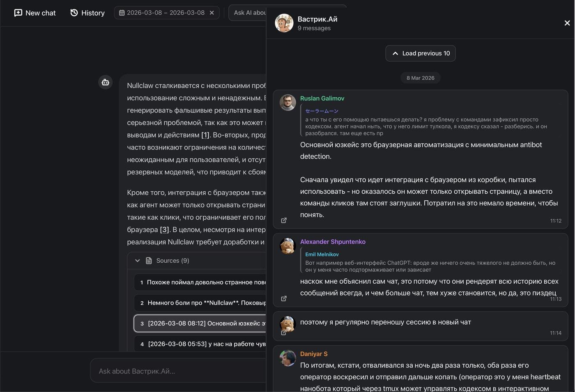Open the date range calendar picker
Screen dimensions: 575x392
[122, 13]
